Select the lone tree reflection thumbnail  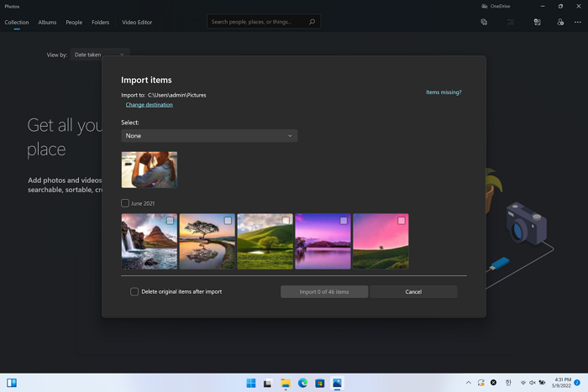pos(207,243)
